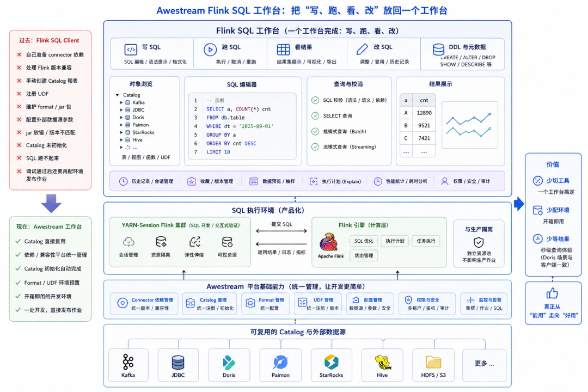Click the 查询与校验 panel heading
Screen dimensions: 588x392
tap(348, 84)
